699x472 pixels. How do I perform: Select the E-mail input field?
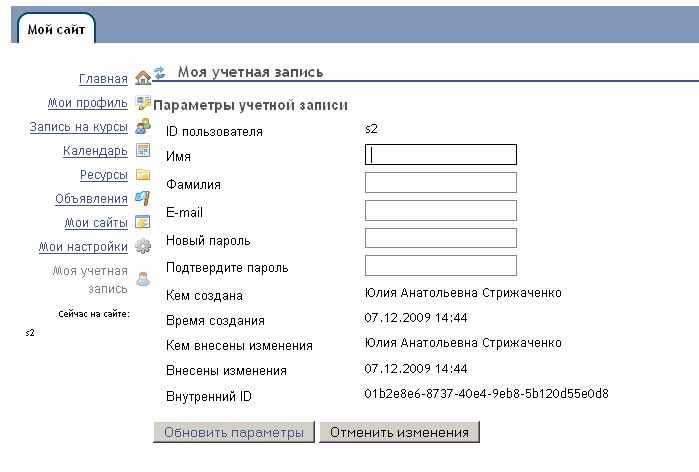[x=441, y=210]
